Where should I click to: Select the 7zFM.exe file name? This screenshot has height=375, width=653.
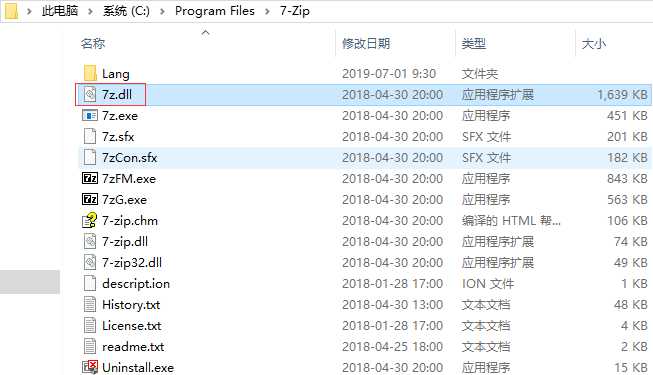pos(129,178)
